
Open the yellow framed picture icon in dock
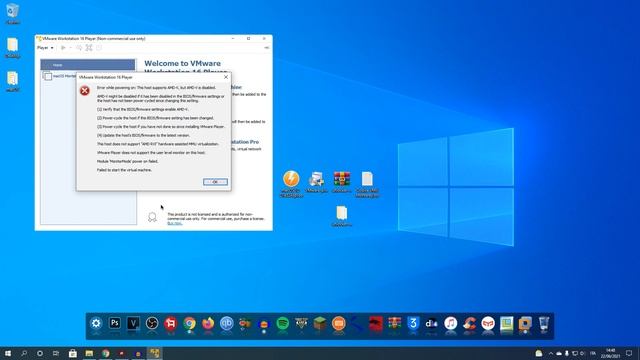507,323
